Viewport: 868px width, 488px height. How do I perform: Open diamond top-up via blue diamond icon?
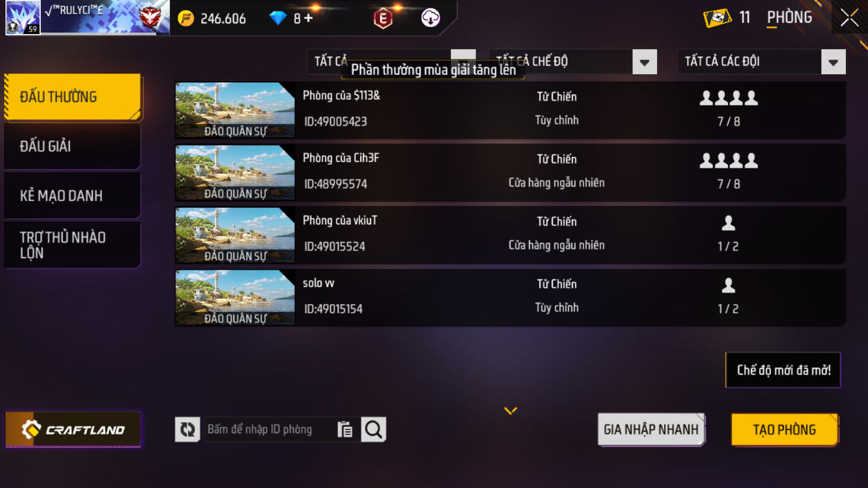(x=278, y=19)
